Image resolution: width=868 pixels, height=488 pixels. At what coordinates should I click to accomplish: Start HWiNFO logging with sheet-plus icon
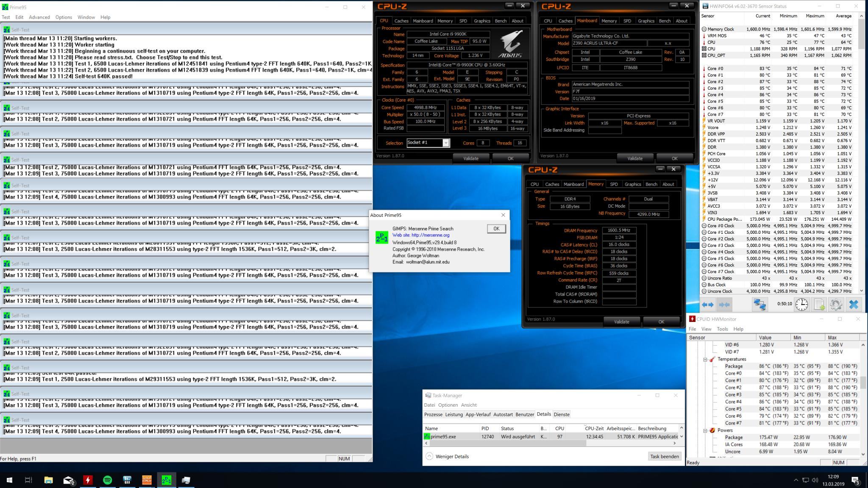pyautogui.click(x=819, y=305)
